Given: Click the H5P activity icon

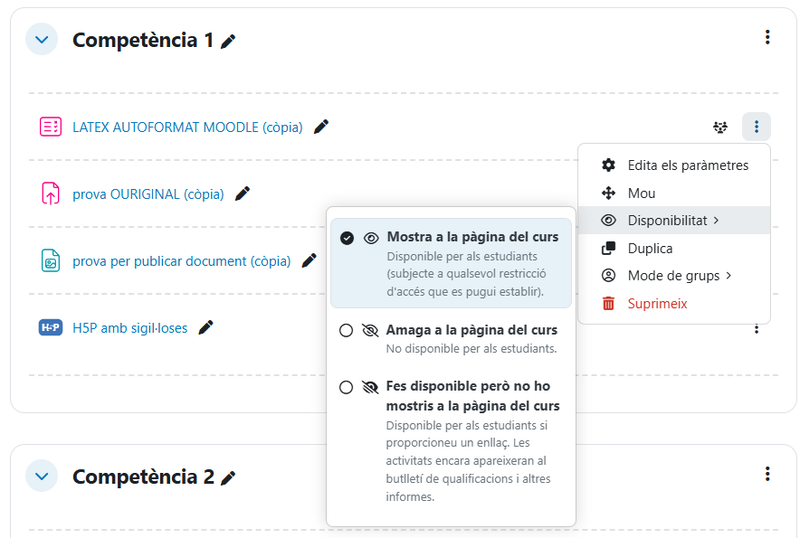Looking at the screenshot, I should pos(50,327).
